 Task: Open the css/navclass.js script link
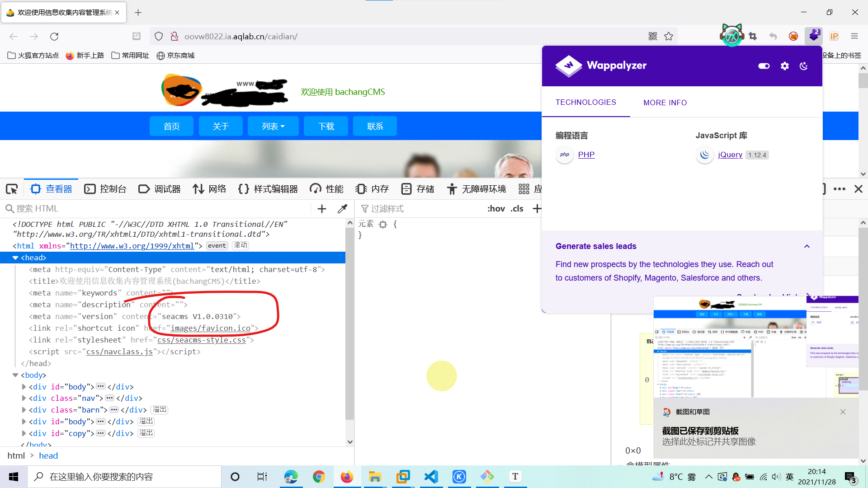(119, 352)
